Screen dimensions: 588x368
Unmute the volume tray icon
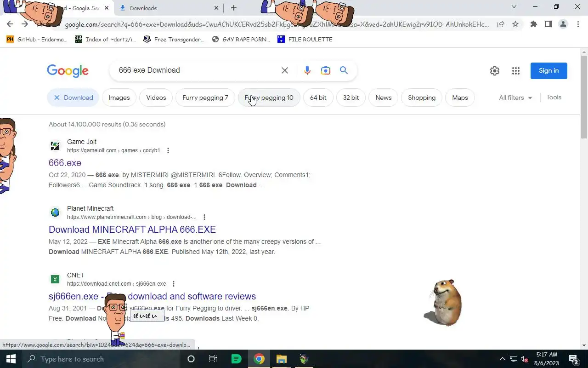click(524, 359)
